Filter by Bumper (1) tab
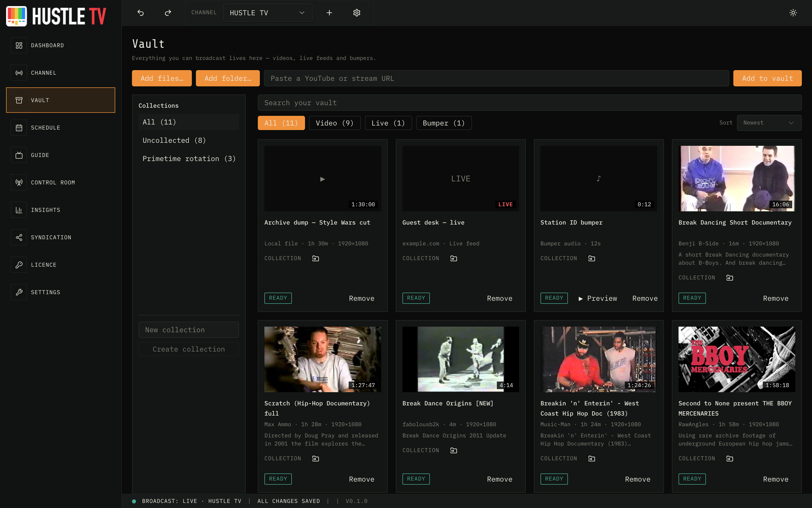Viewport: 812px width, 508px height. [444, 123]
